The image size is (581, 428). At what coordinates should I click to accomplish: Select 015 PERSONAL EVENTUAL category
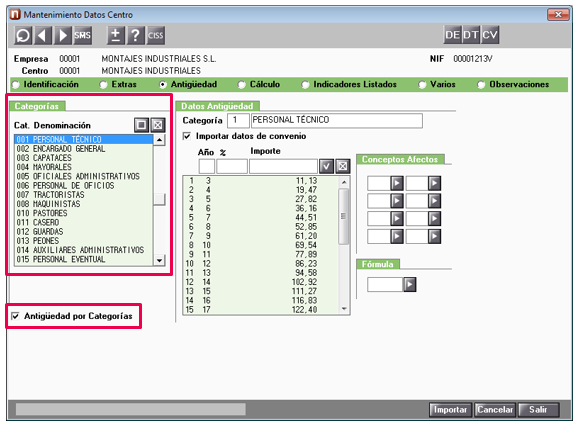tap(83, 259)
